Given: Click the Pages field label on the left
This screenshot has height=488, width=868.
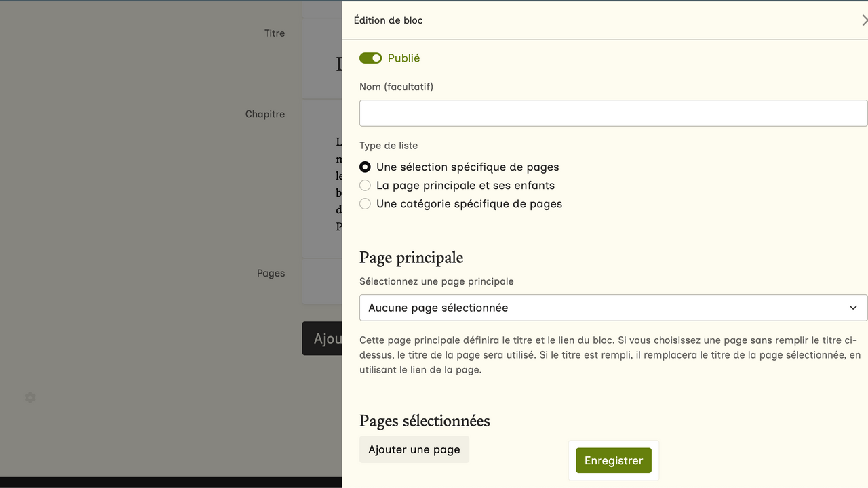Looking at the screenshot, I should pyautogui.click(x=271, y=274).
